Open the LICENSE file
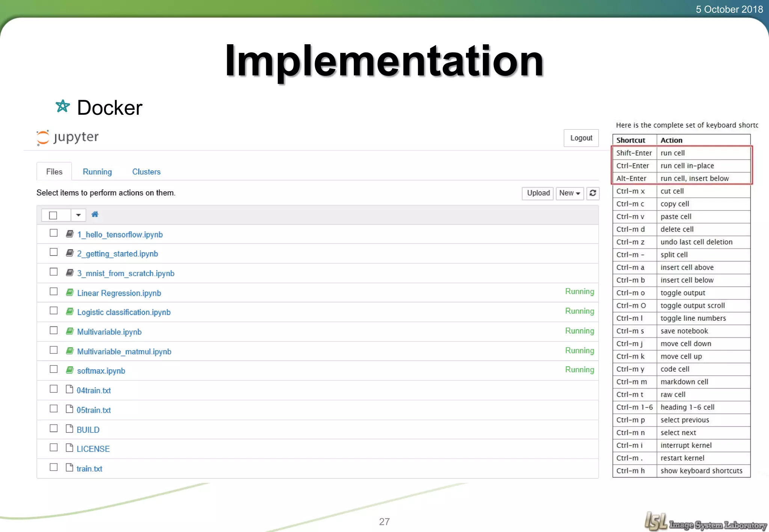This screenshot has height=532, width=769. coord(93,449)
